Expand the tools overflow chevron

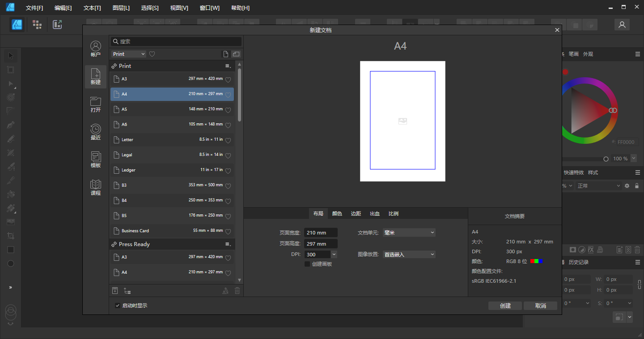[11, 287]
